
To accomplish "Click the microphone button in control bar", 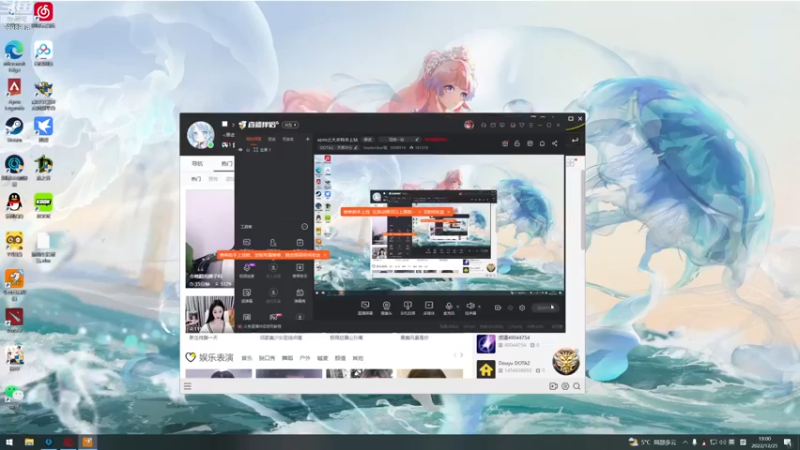I will pos(448,307).
